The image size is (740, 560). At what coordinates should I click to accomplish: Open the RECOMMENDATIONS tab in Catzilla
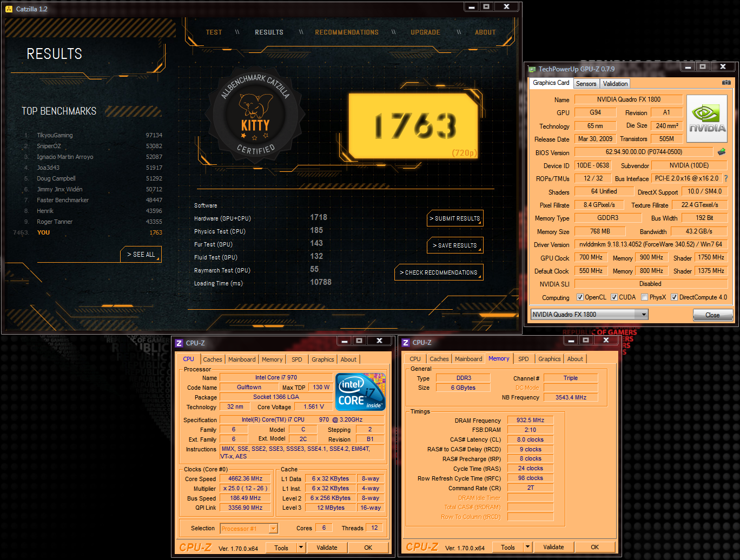pos(347,32)
